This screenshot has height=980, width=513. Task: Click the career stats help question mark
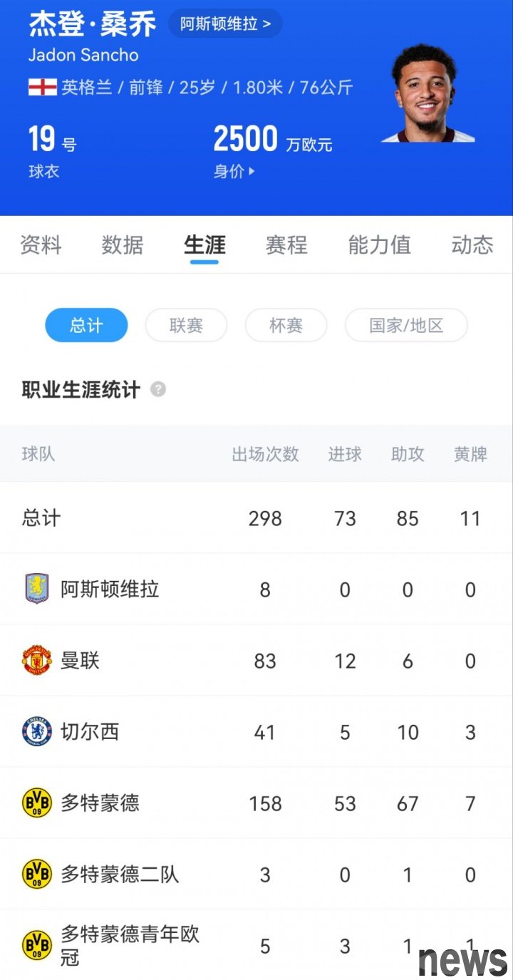point(158,389)
